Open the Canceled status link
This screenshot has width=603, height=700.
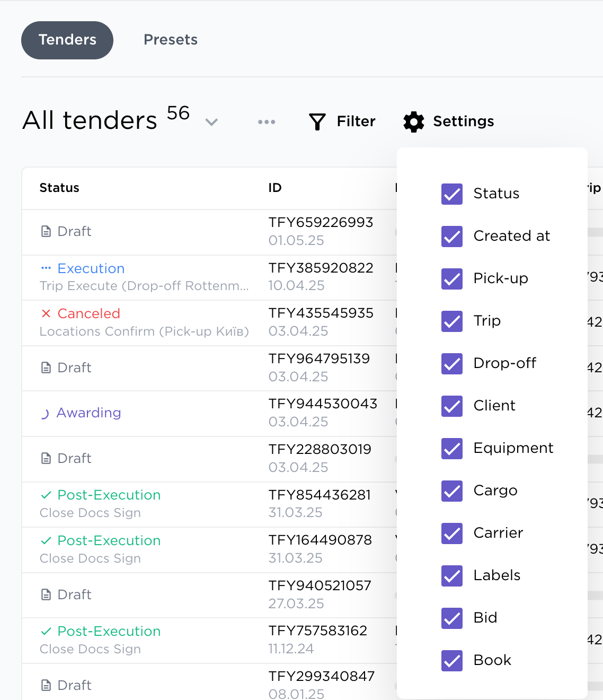(89, 313)
